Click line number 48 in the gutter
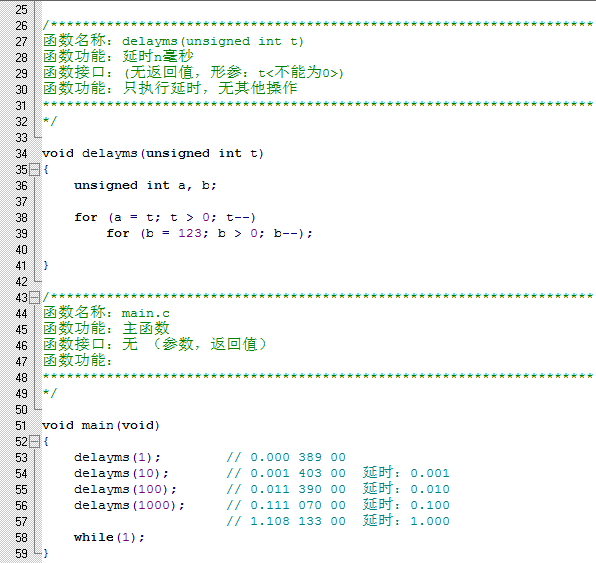This screenshot has height=563, width=596. click(x=22, y=377)
